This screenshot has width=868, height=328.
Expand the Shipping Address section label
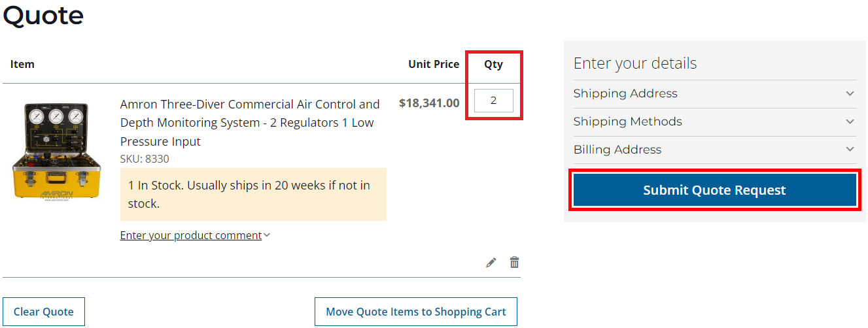pos(625,93)
